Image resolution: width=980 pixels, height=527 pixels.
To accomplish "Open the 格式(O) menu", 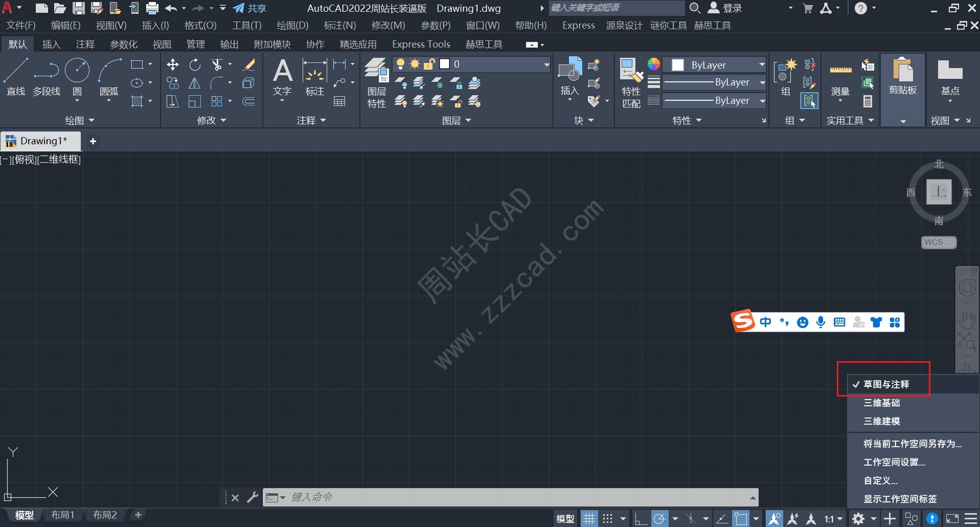I will tap(200, 26).
